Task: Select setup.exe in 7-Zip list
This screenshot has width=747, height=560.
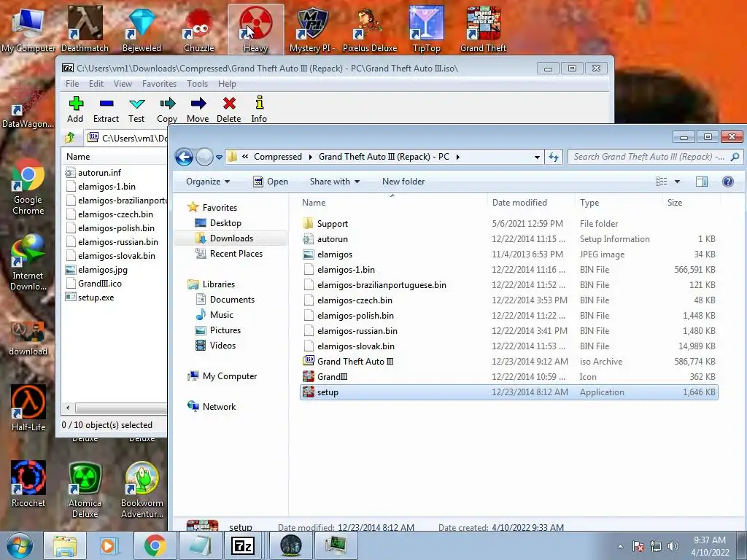Action: click(x=96, y=297)
